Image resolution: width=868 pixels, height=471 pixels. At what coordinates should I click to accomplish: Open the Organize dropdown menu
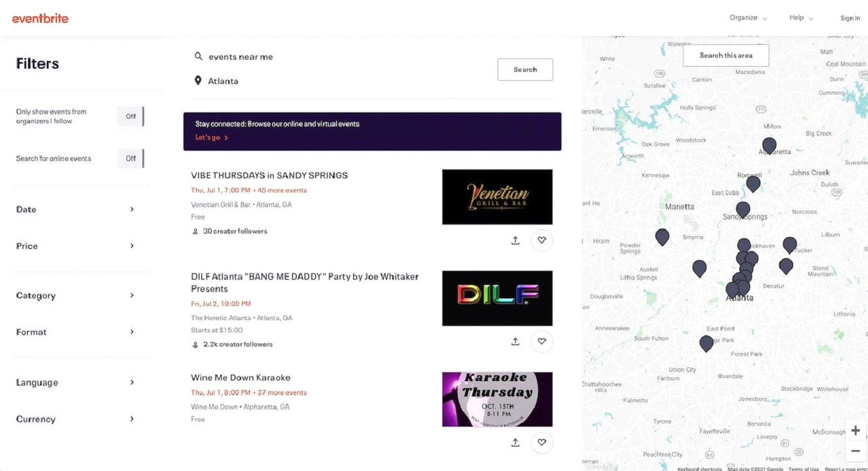tap(748, 18)
